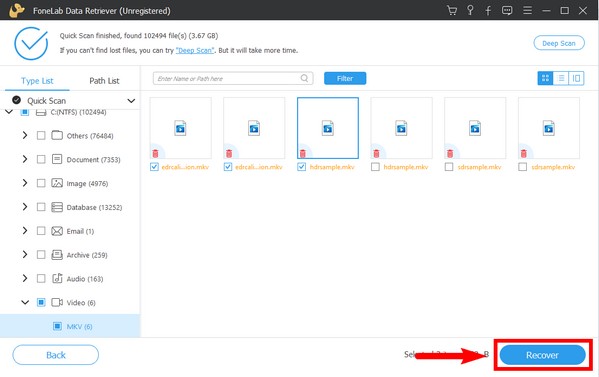Open the feedback chat icon

[507, 10]
